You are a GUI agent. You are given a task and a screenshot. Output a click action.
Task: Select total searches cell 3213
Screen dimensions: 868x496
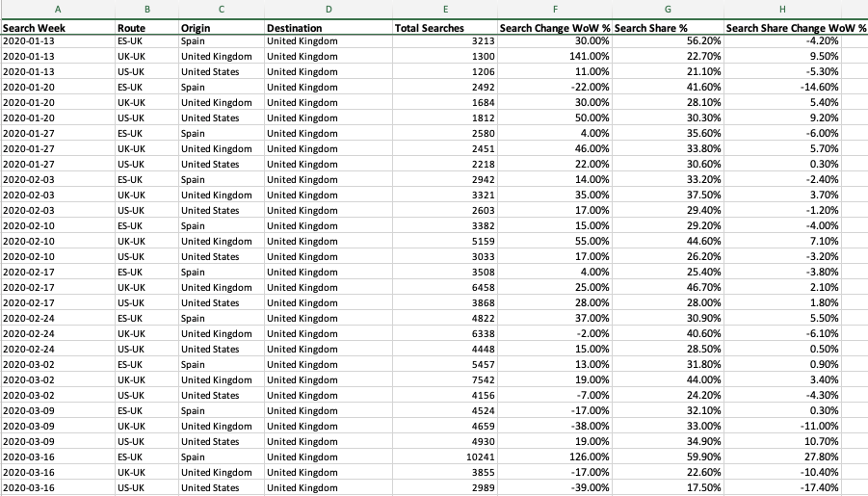(x=444, y=41)
